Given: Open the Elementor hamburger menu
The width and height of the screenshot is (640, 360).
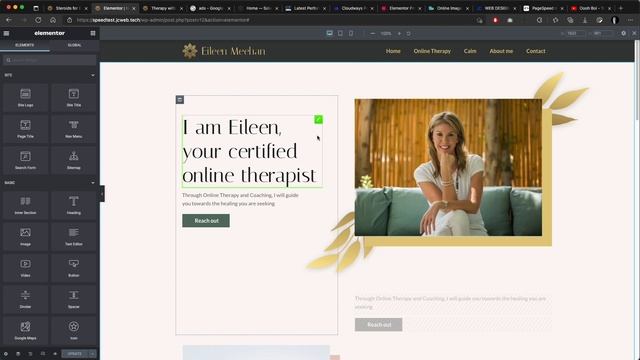Looking at the screenshot, I should point(6,33).
